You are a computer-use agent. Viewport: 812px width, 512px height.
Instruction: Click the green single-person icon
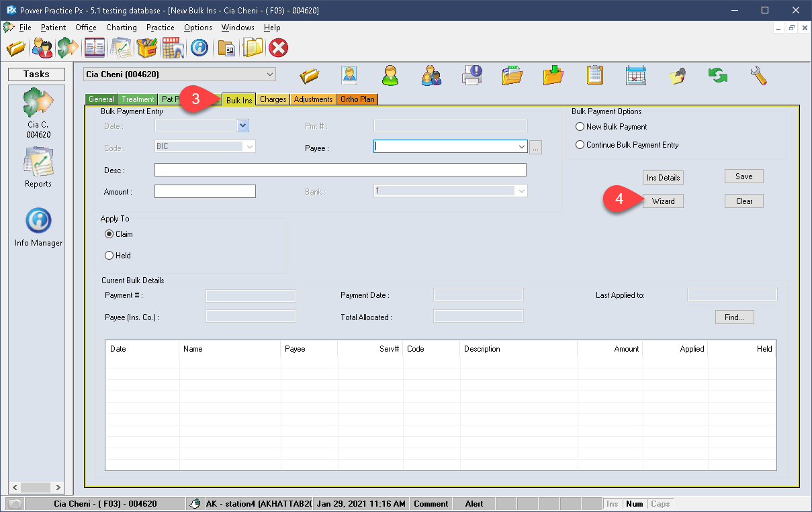[x=390, y=75]
